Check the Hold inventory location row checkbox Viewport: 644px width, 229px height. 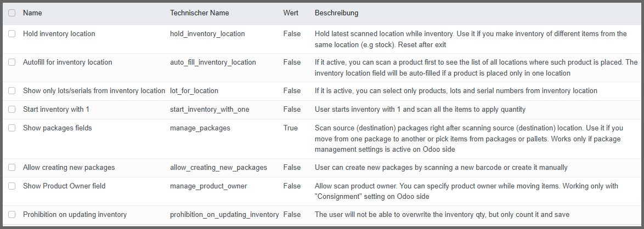12,34
